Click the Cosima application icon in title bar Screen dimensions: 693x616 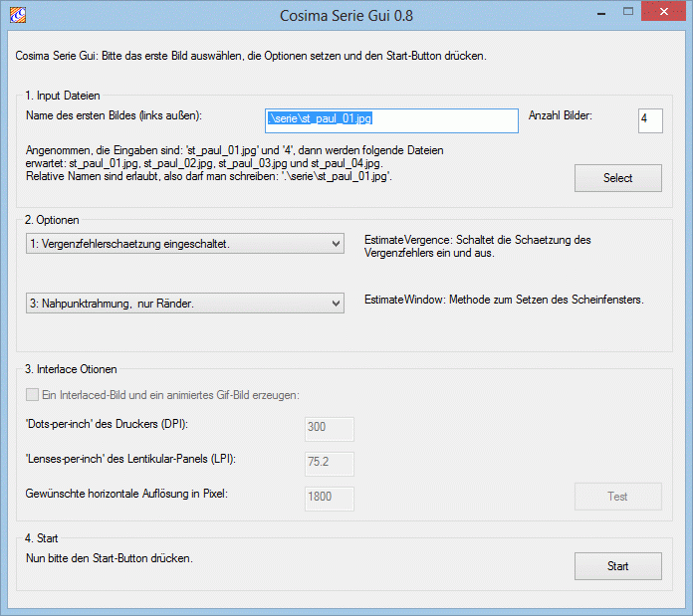point(17,15)
